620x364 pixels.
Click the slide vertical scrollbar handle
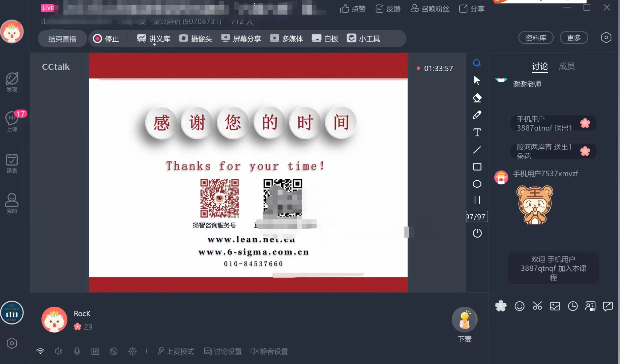407,232
